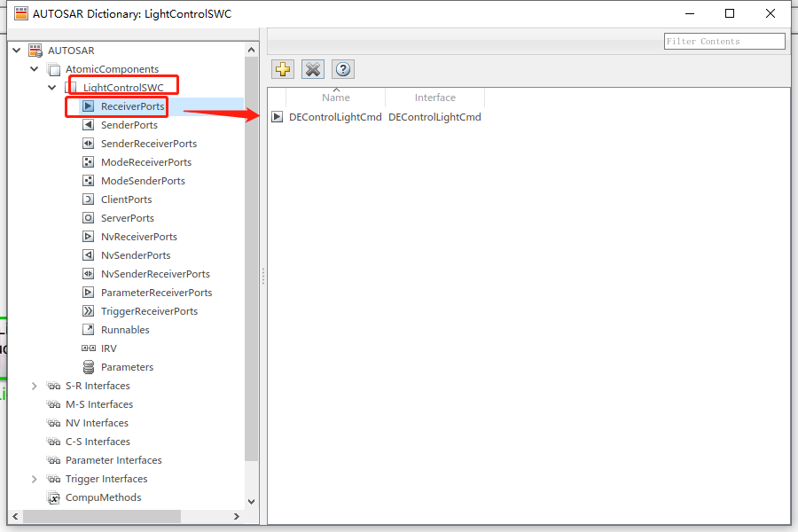Image resolution: width=798 pixels, height=532 pixels.
Task: Select the C-S Interfaces tree item
Action: click(x=98, y=442)
